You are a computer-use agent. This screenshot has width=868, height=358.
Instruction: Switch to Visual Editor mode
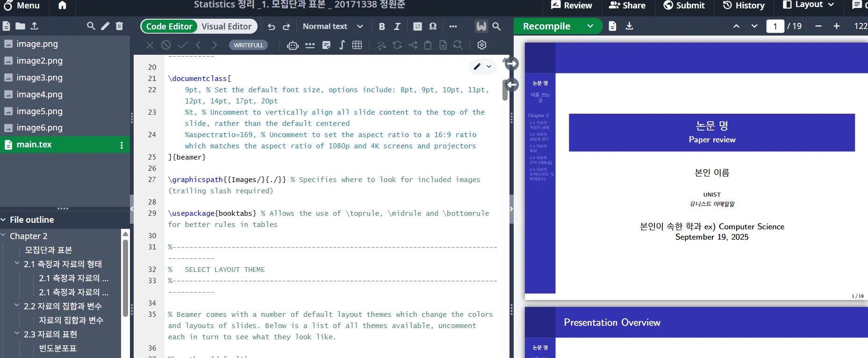(227, 27)
